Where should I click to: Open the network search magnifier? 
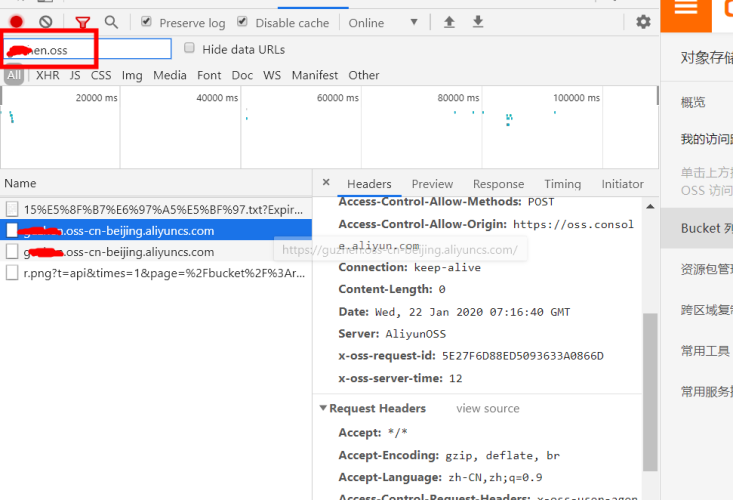pos(111,22)
